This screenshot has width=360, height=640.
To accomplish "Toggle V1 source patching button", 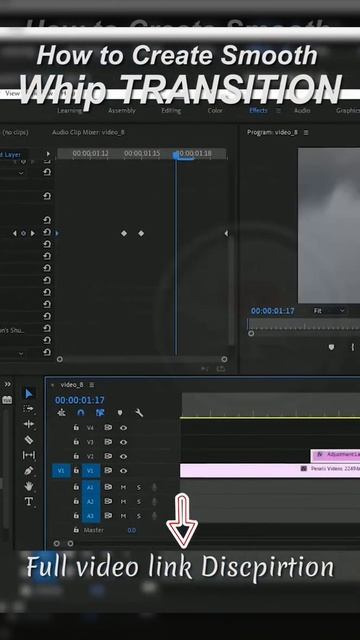I will point(61,471).
